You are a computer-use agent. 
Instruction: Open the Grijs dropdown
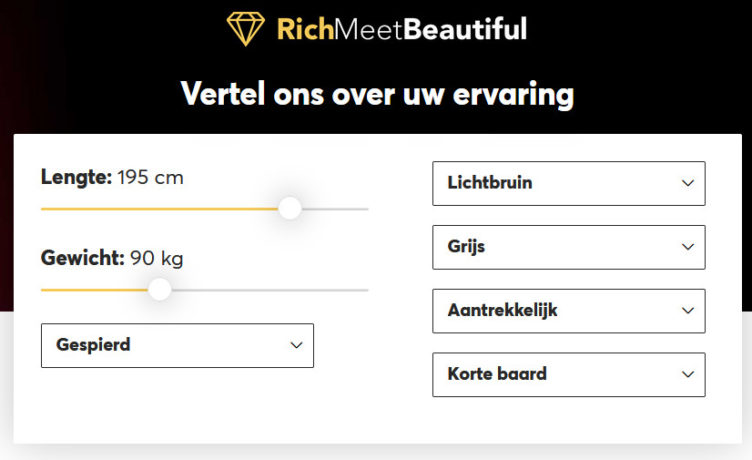tap(568, 247)
